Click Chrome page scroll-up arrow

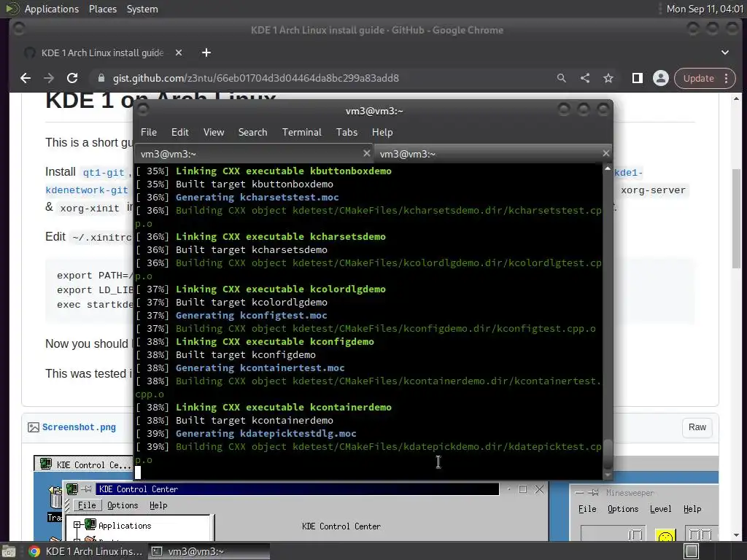[737, 98]
